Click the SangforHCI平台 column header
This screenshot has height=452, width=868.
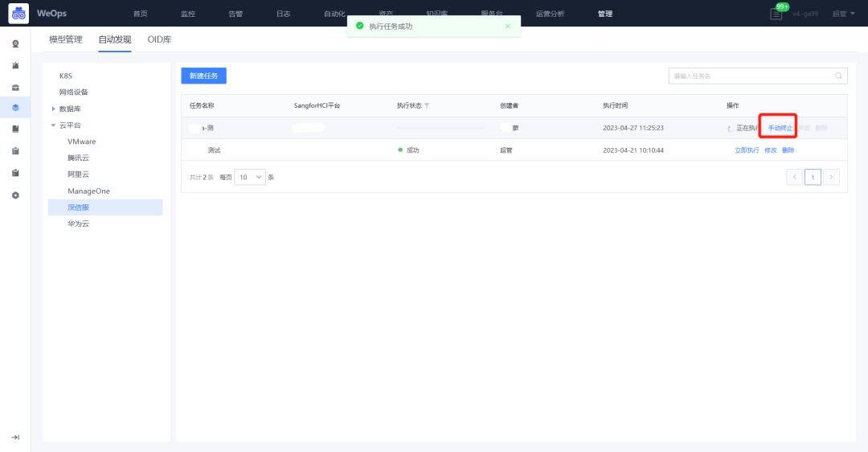click(317, 105)
